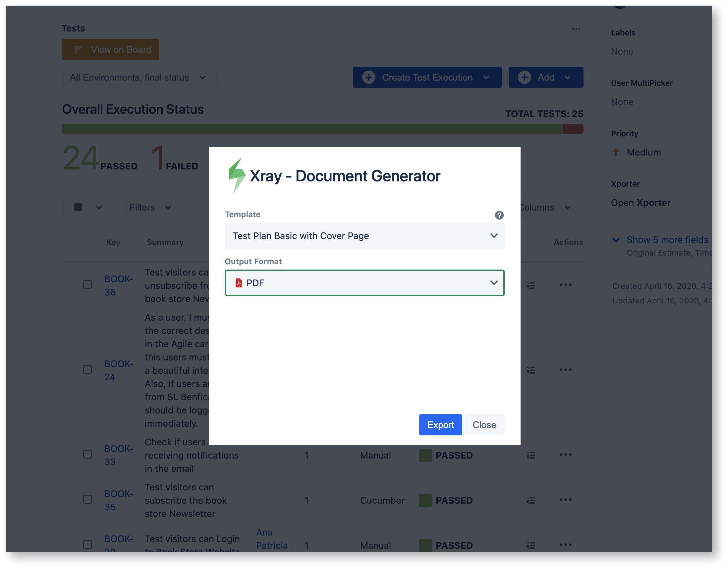Click the Xray lightning logo
Image resolution: width=728 pixels, height=568 pixels.
pyautogui.click(x=237, y=175)
